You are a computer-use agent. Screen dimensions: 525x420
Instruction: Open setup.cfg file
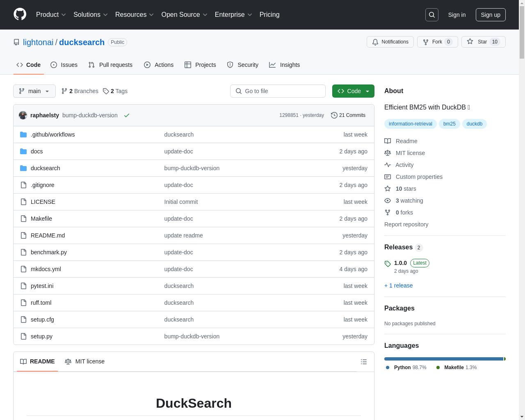[x=42, y=320]
